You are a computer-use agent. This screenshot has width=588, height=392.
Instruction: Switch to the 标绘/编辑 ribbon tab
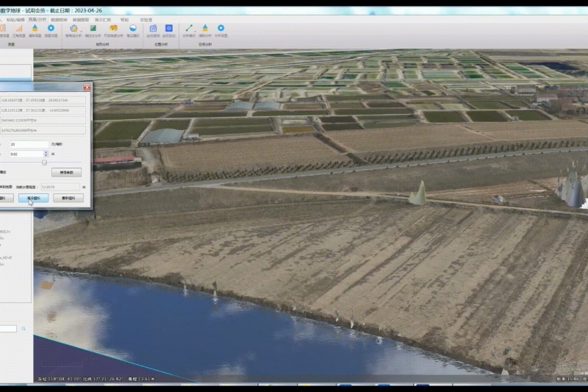(x=15, y=20)
